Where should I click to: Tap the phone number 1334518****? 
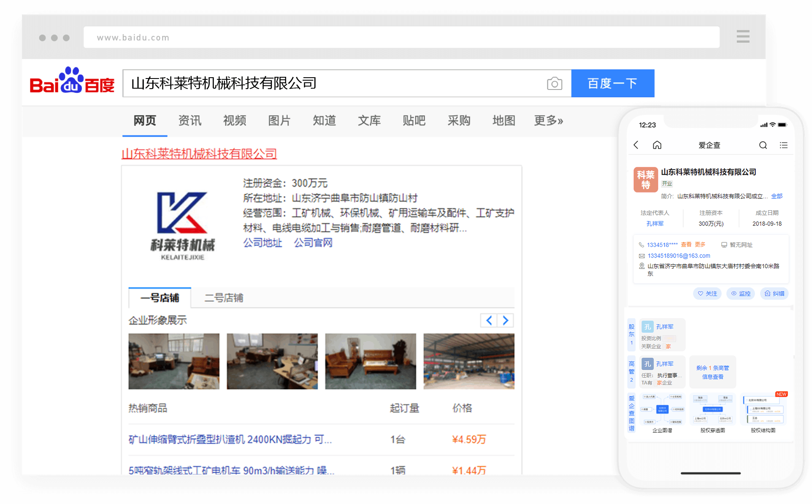click(x=662, y=245)
